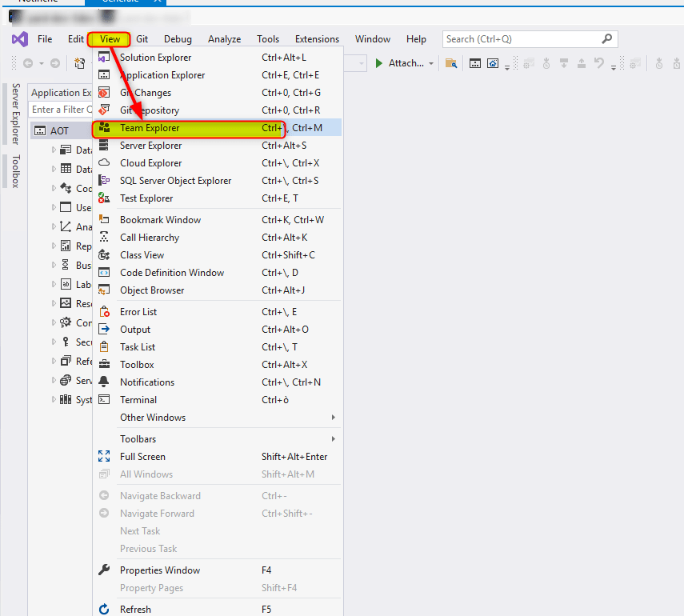Click the Terminal icon in the menu
Screen dimensions: 684x616
pos(104,400)
